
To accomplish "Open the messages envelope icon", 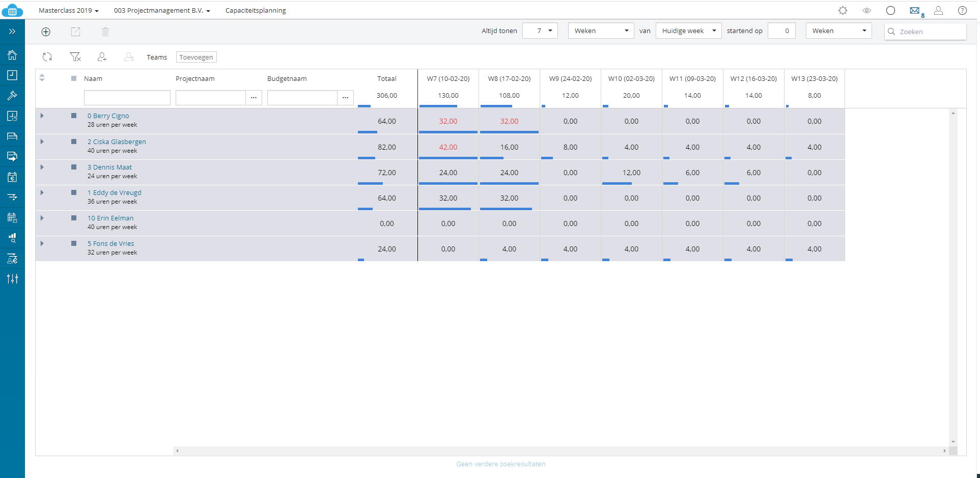I will [915, 10].
